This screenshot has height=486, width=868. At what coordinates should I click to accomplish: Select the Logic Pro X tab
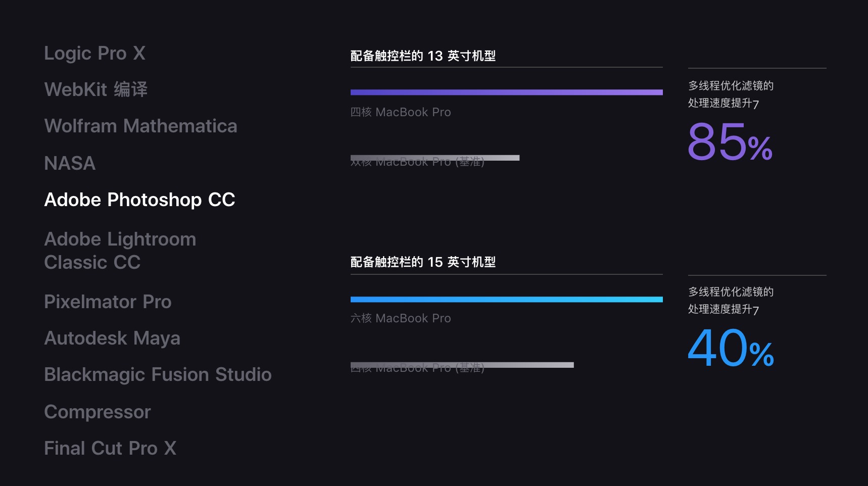[x=95, y=53]
